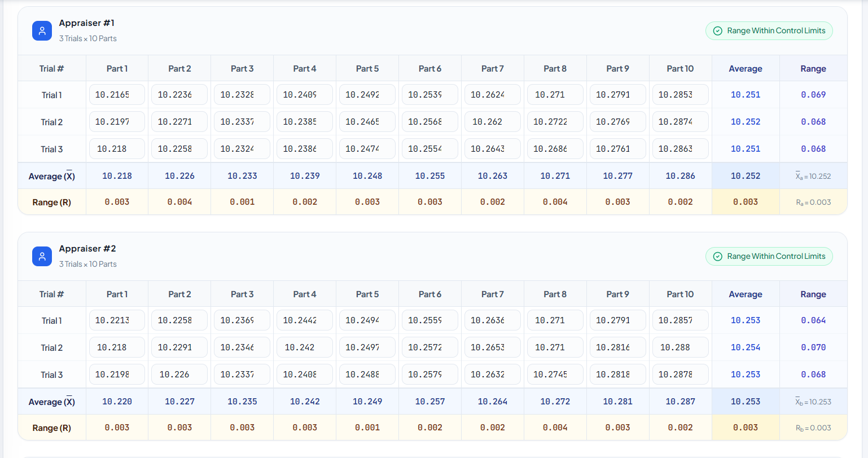Edit Appraiser #1 Trial 3 Part 6 value
Screen dimensions: 868x458
[430, 149]
